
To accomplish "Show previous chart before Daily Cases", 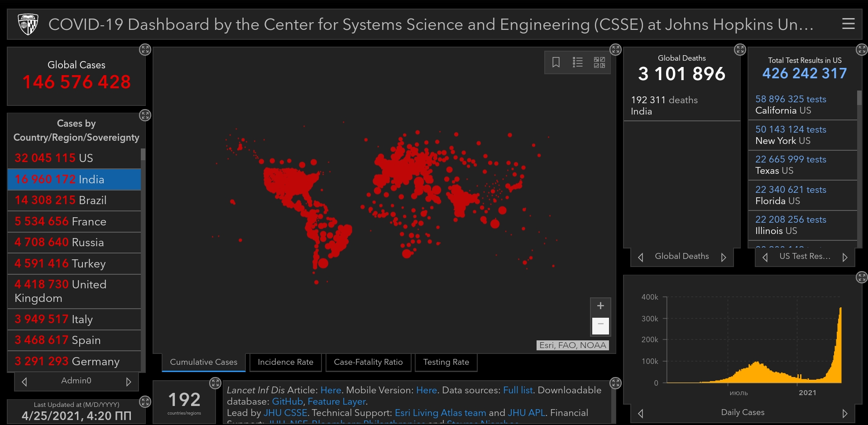I will point(641,413).
